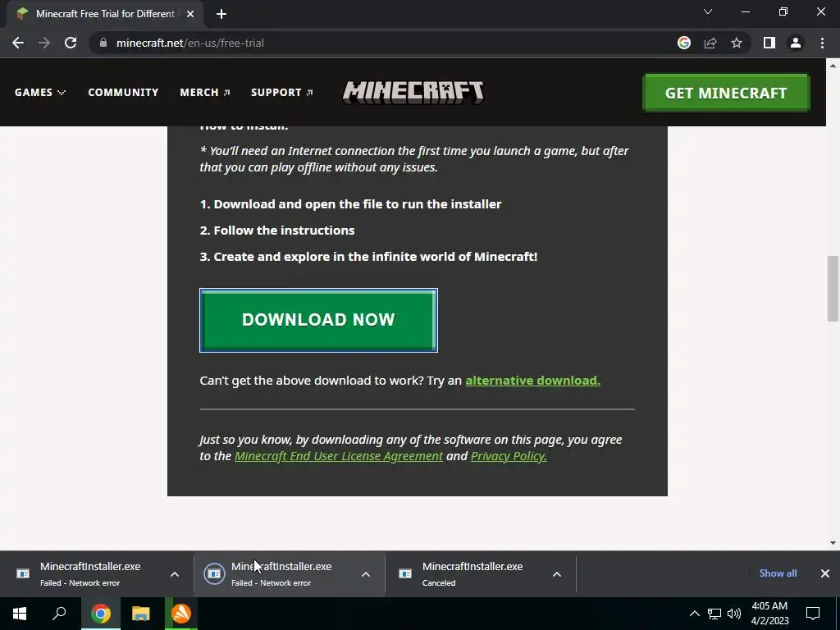Share this page using the share icon
The width and height of the screenshot is (840, 630).
click(x=710, y=43)
